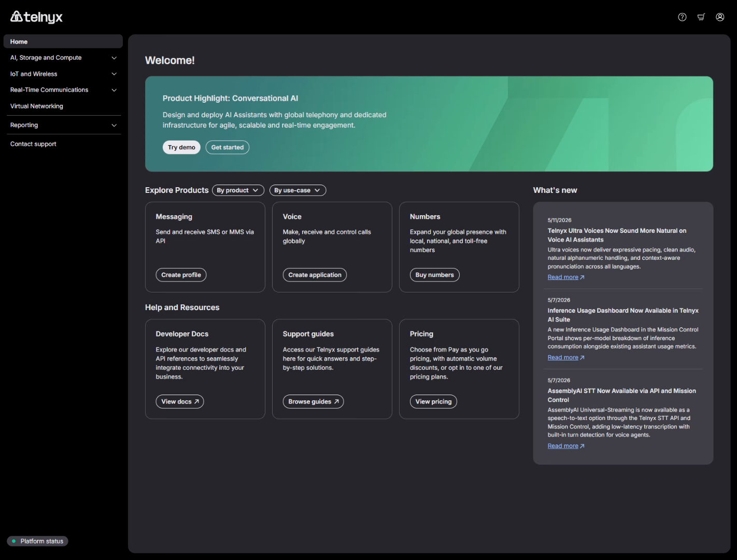Open the By product dropdown

(238, 190)
